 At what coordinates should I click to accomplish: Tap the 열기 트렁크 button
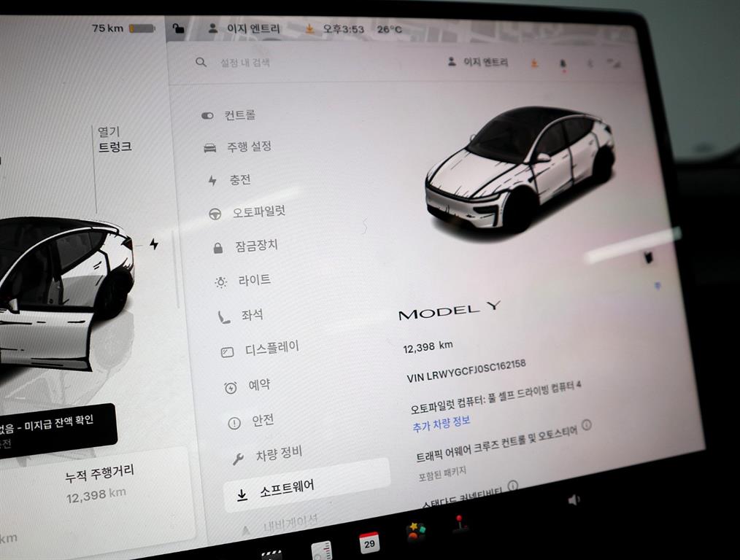pos(114,139)
